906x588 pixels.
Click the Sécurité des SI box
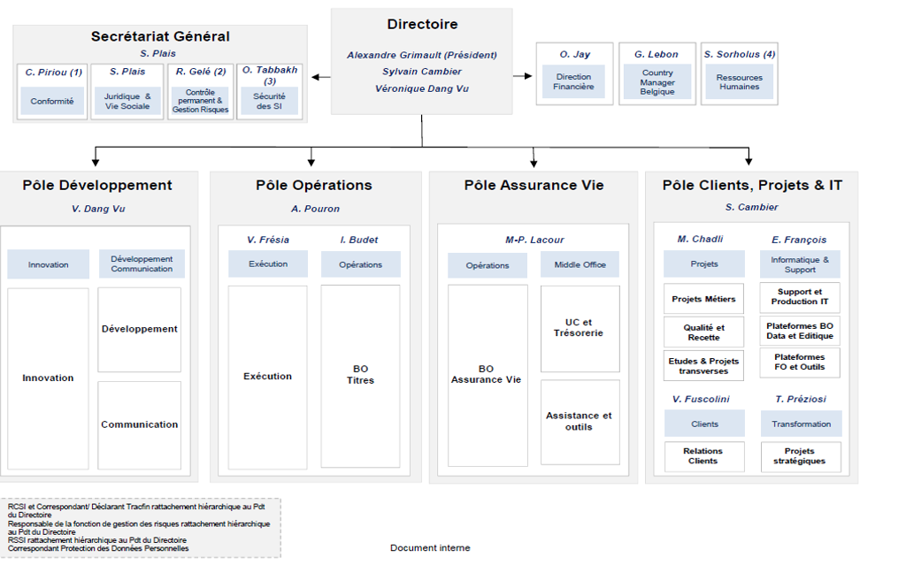tap(269, 101)
